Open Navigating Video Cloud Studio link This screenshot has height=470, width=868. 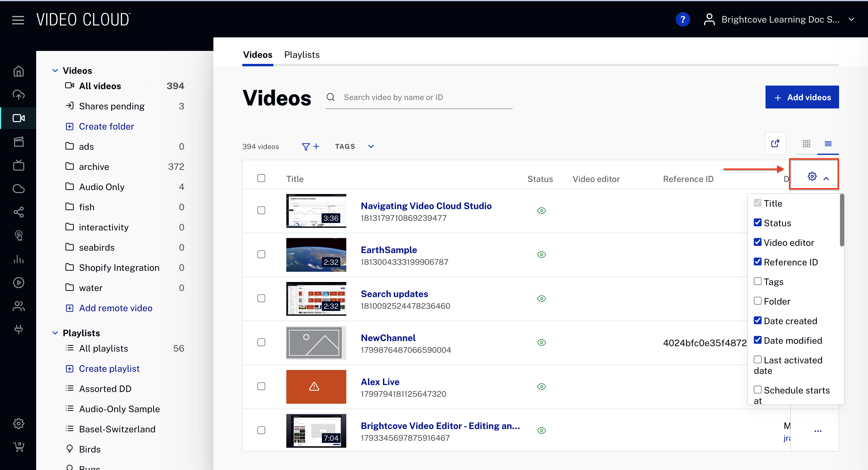[426, 206]
